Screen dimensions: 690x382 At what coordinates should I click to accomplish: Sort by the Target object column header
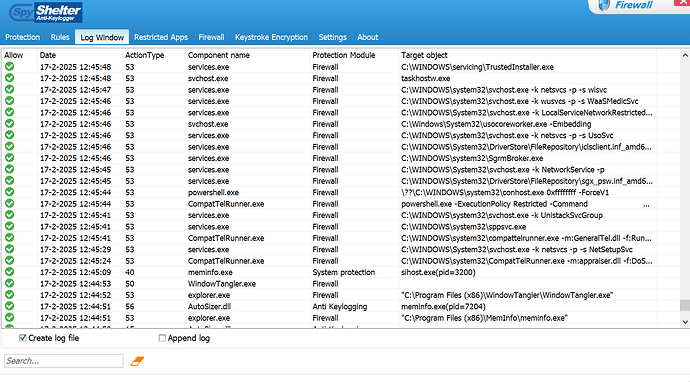coord(424,55)
